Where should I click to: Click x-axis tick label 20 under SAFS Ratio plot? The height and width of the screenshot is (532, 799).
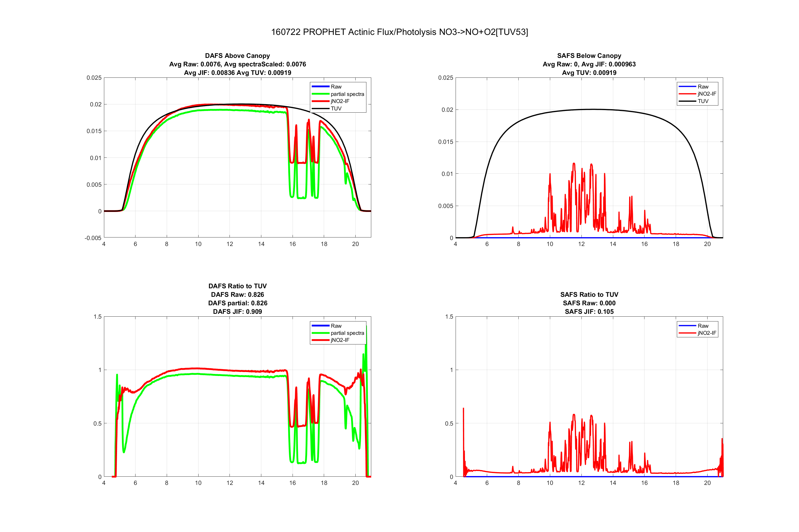click(x=707, y=483)
